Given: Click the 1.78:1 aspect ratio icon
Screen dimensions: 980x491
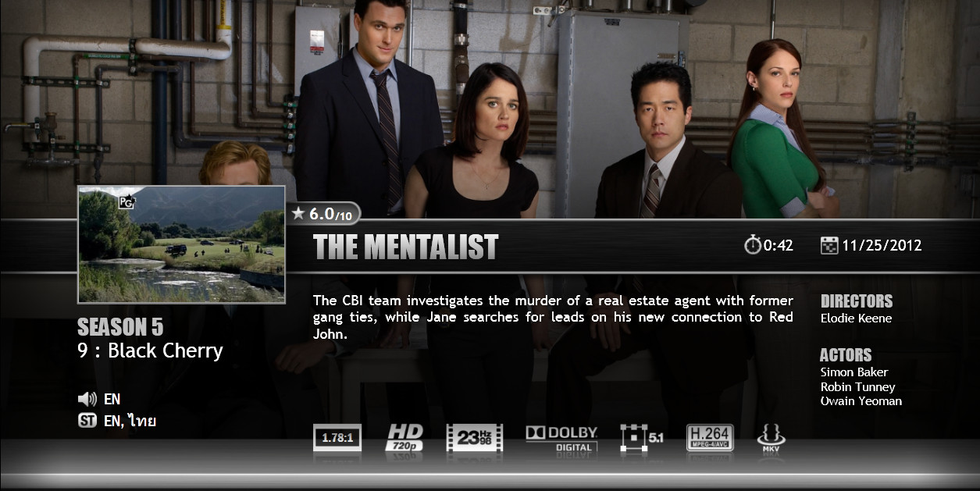Looking at the screenshot, I should click(337, 438).
